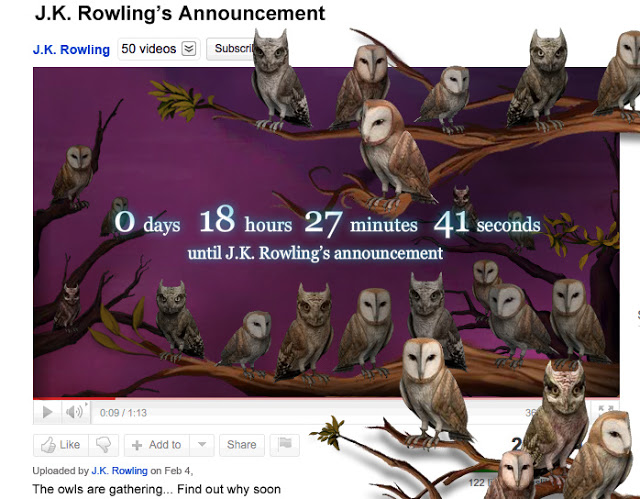640x499 pixels.
Task: Mute the video with the speaker icon
Action: coord(75,413)
